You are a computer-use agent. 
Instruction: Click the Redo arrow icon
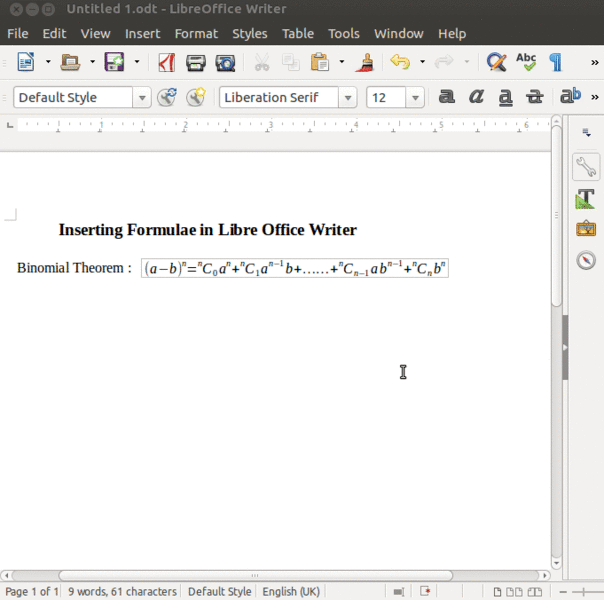click(x=444, y=62)
